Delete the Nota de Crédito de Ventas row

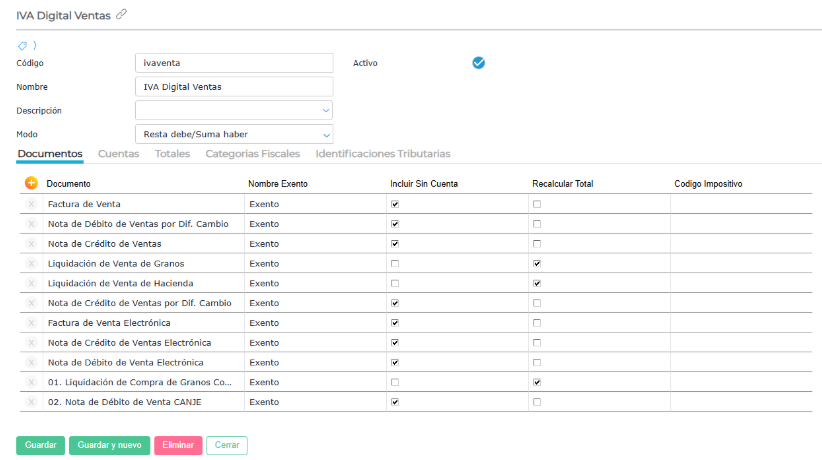pyautogui.click(x=31, y=243)
